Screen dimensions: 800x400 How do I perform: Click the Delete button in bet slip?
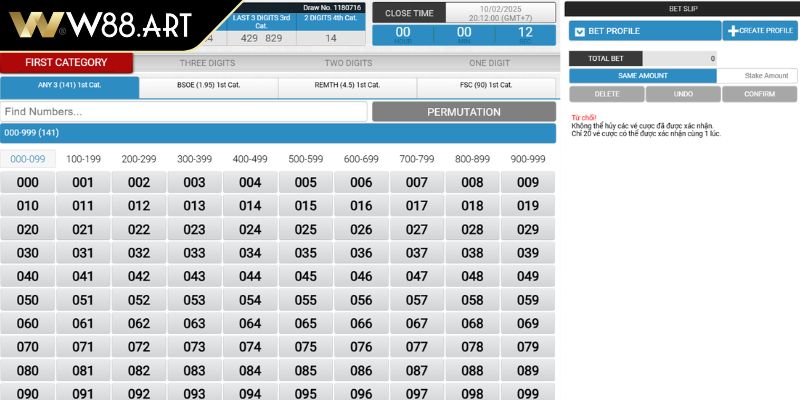(606, 94)
